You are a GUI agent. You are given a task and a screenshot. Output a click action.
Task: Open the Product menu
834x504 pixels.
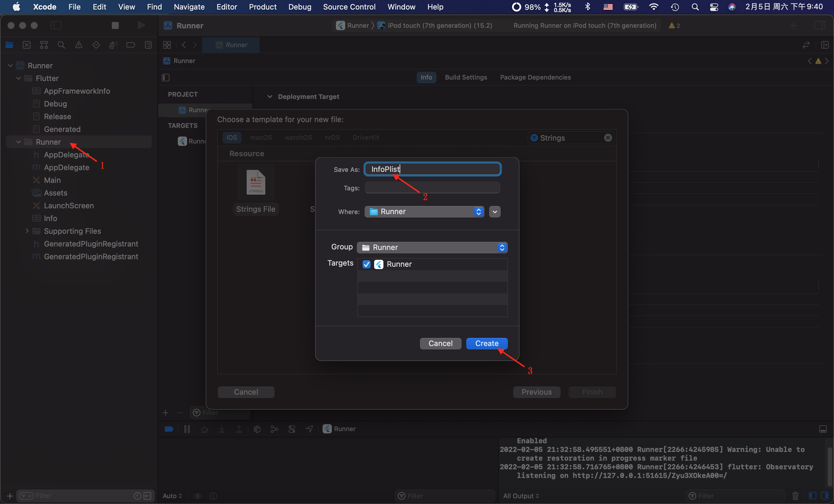[262, 7]
